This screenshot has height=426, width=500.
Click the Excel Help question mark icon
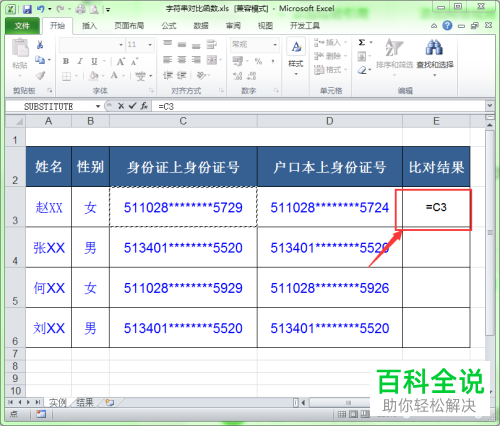(x=447, y=25)
